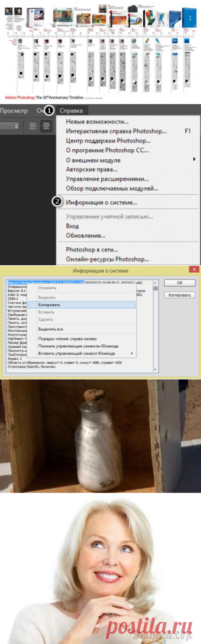Image resolution: width=201 pixels, height=644 pixels.
Task: Open the Просмотр menu
Action: tap(14, 111)
